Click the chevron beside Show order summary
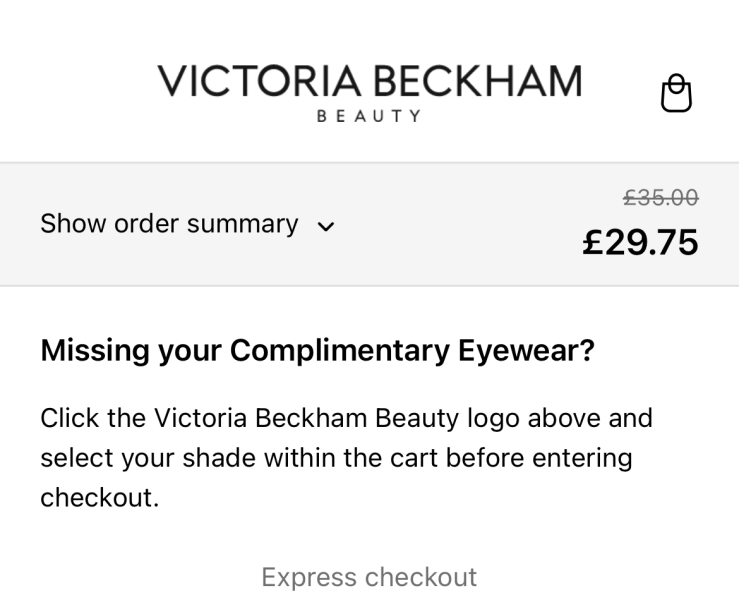The height and width of the screenshot is (600, 739). (325, 226)
